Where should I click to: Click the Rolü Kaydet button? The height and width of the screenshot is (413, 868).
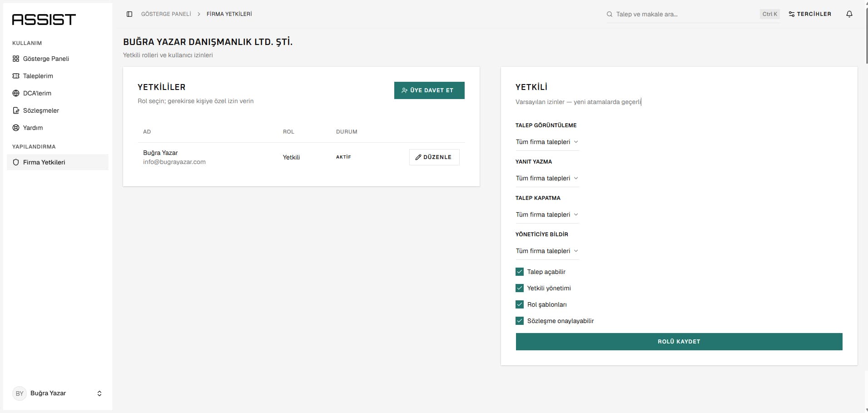(x=679, y=342)
